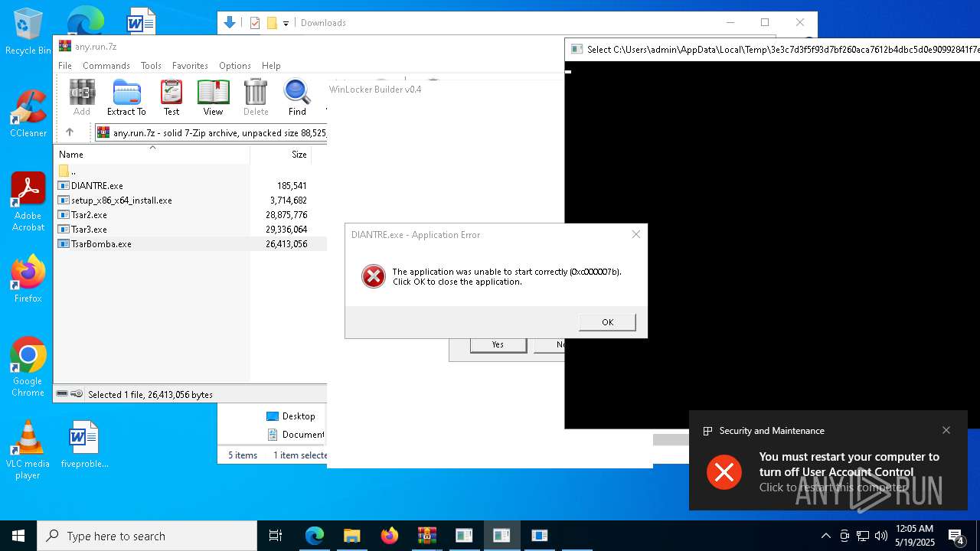Click the parent folder '..' entry
This screenshot has height=551, width=980.
tap(67, 171)
